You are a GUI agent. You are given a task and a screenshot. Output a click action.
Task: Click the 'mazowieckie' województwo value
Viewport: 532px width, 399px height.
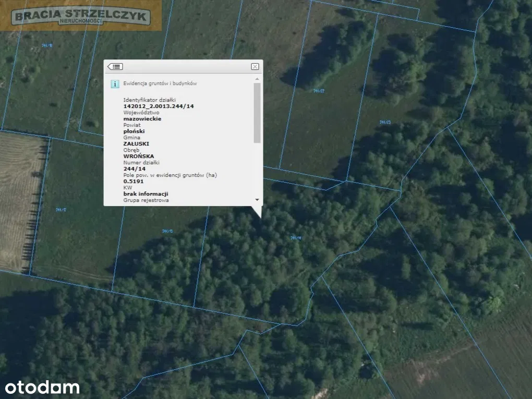click(x=142, y=118)
